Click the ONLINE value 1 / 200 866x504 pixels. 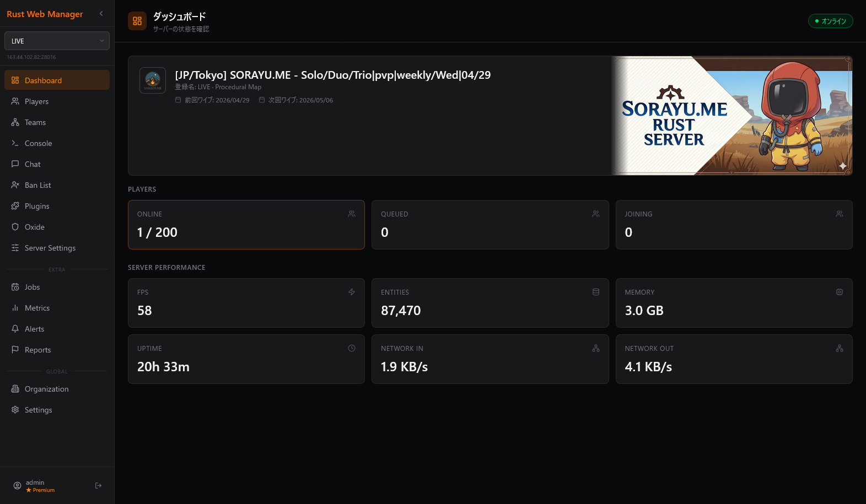click(x=157, y=232)
